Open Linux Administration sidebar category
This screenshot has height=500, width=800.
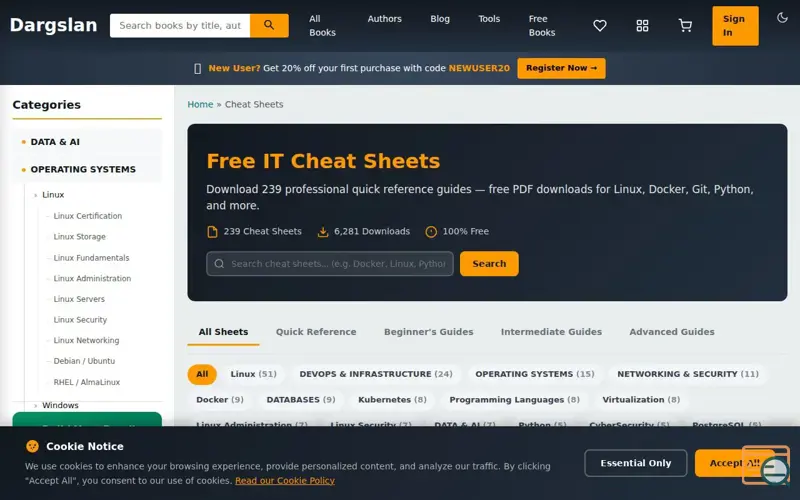point(92,278)
